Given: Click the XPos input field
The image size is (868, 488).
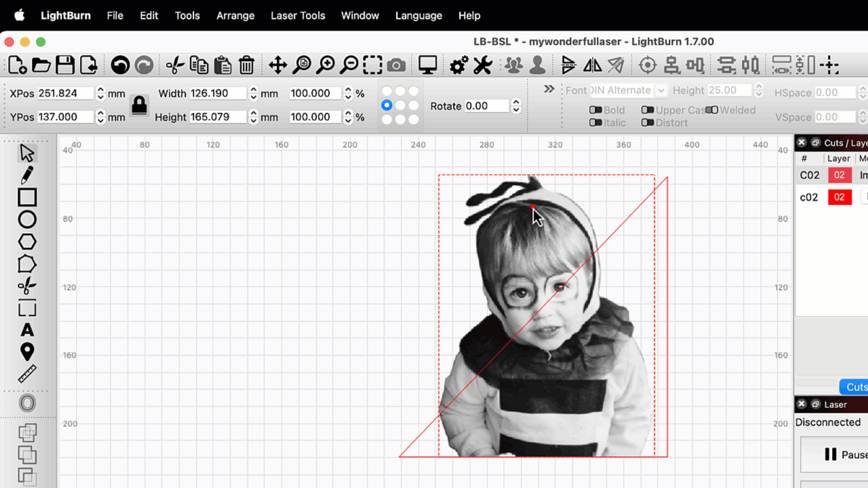Looking at the screenshot, I should (66, 94).
